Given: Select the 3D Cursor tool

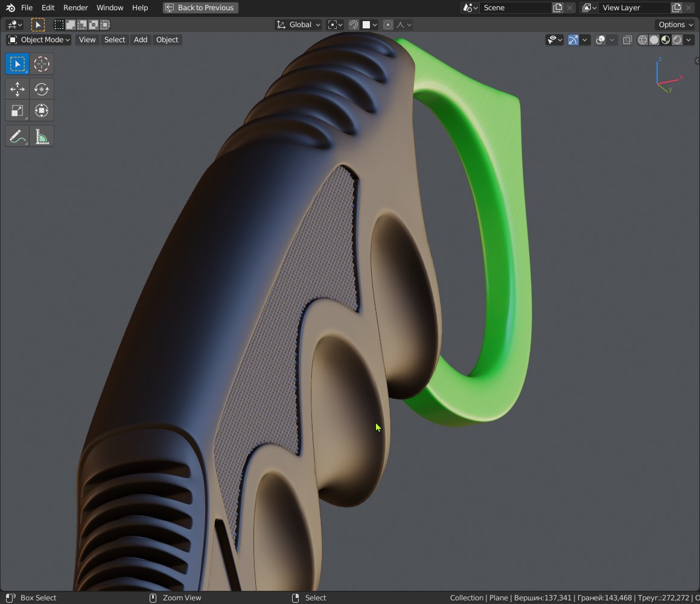Looking at the screenshot, I should [x=41, y=64].
